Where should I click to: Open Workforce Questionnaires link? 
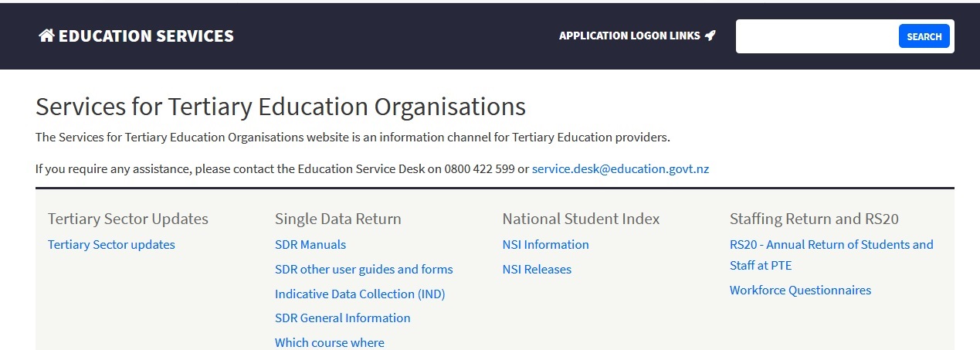[800, 291]
